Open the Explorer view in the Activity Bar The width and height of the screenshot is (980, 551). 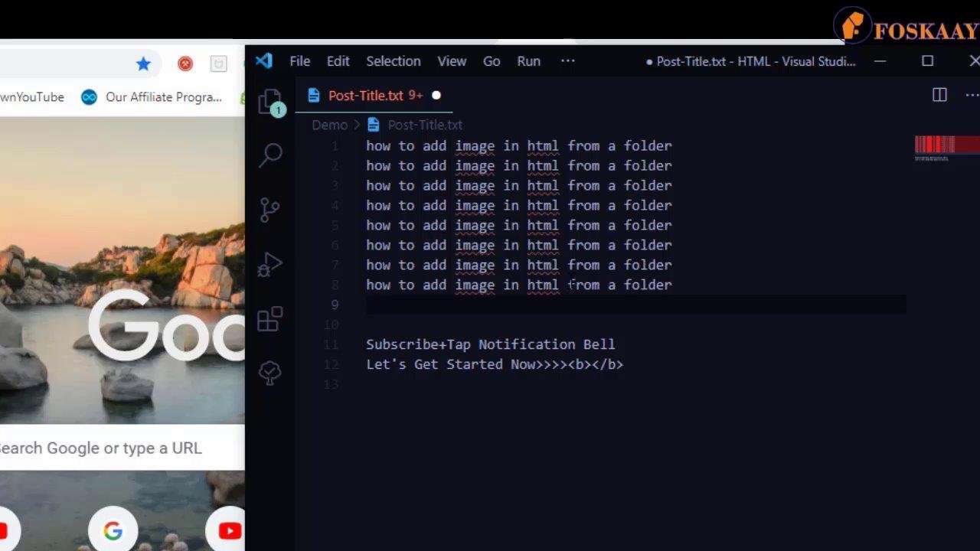270,100
